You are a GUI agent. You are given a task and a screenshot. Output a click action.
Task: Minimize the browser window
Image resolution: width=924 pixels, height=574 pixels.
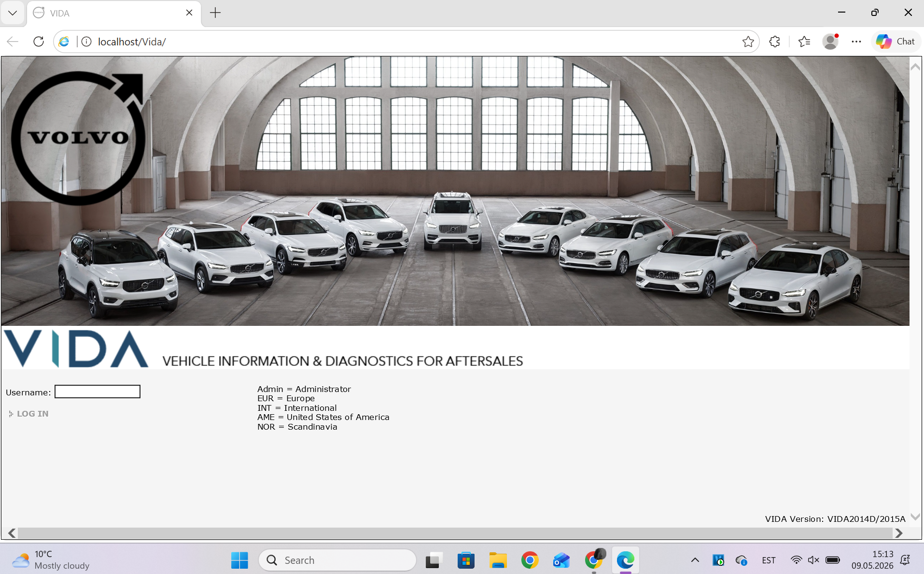[842, 13]
